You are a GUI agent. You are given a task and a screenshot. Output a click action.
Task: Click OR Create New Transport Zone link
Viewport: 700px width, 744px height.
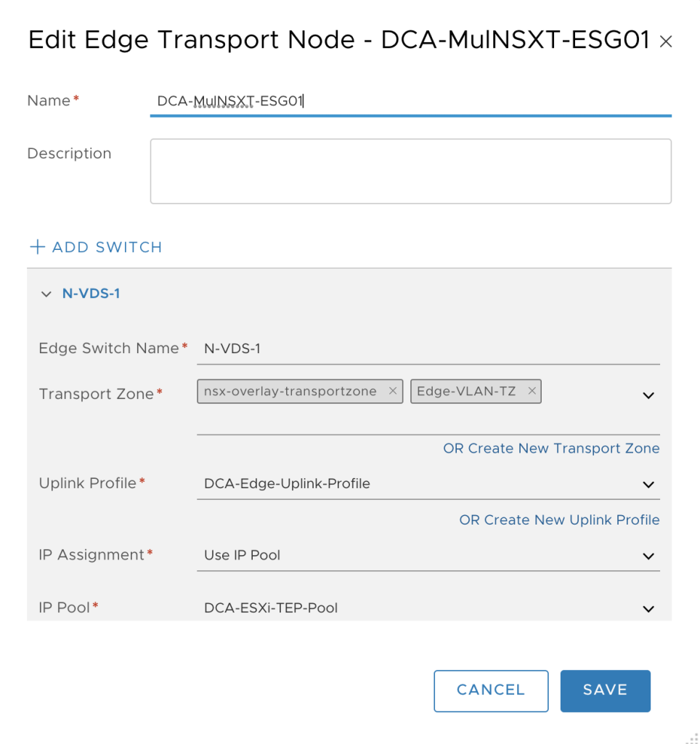pos(551,448)
